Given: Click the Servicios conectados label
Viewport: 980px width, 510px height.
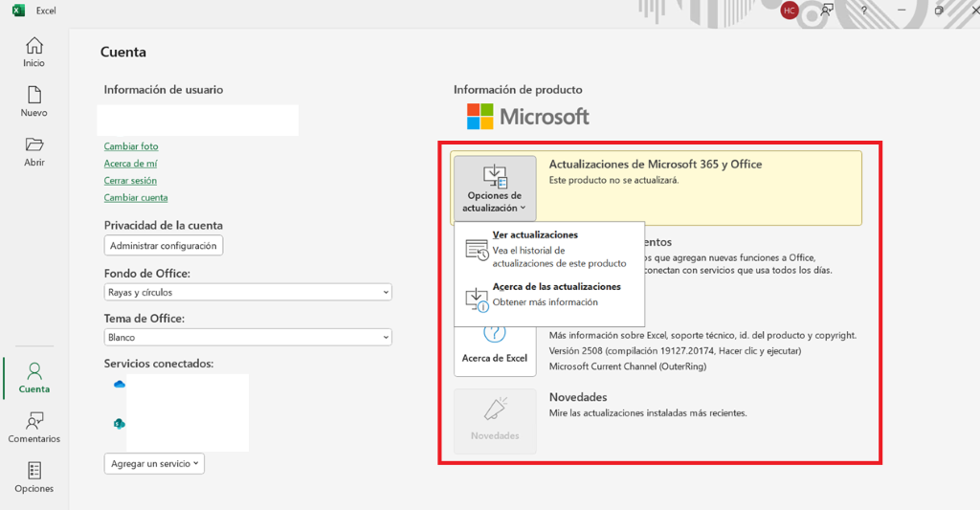Looking at the screenshot, I should [x=159, y=364].
